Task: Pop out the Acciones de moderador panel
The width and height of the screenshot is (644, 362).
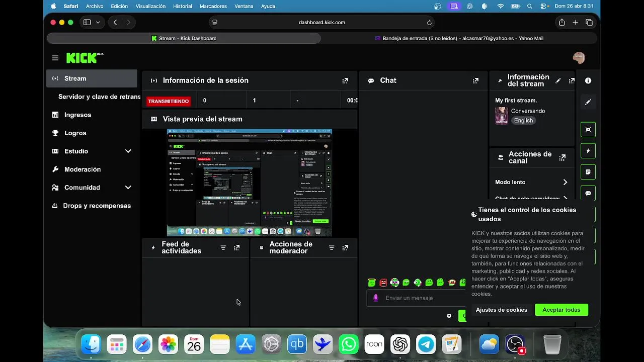Action: click(345, 248)
